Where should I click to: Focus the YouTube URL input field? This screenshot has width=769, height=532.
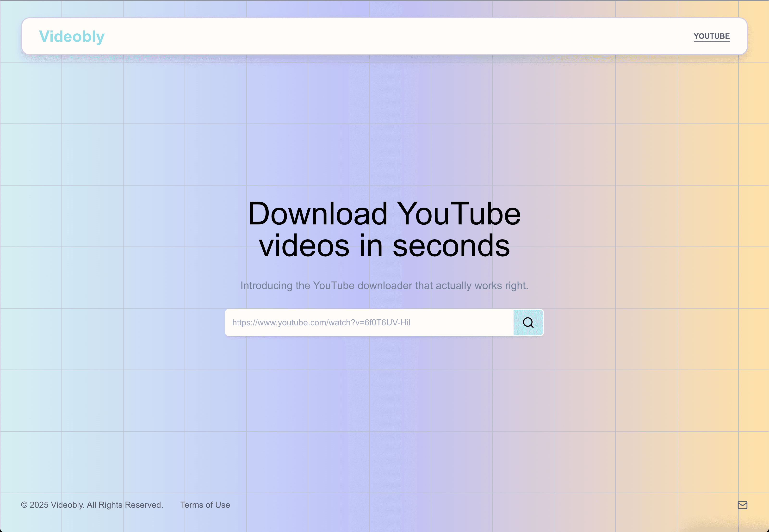[369, 322]
